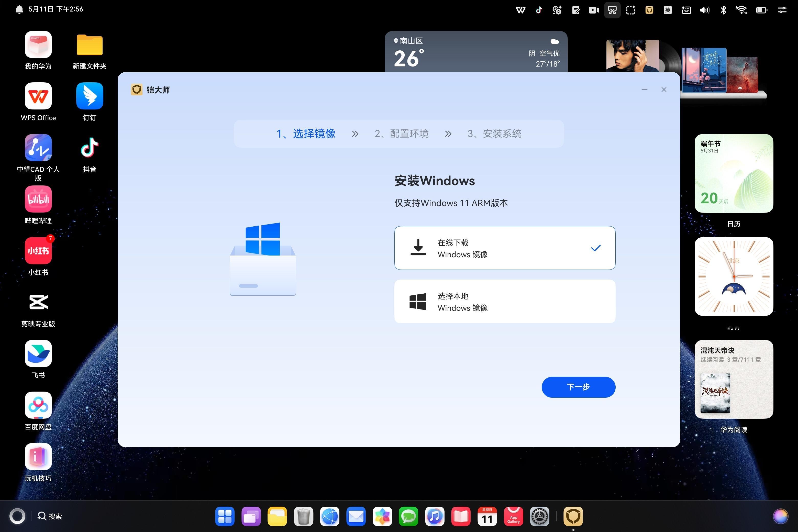Open the green video chat app in dock
The image size is (798, 532).
[x=408, y=516]
